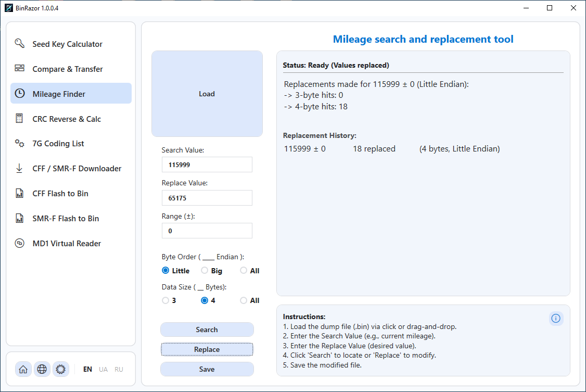Choose All data size option
Image resolution: width=586 pixels, height=392 pixels.
coord(250,300)
